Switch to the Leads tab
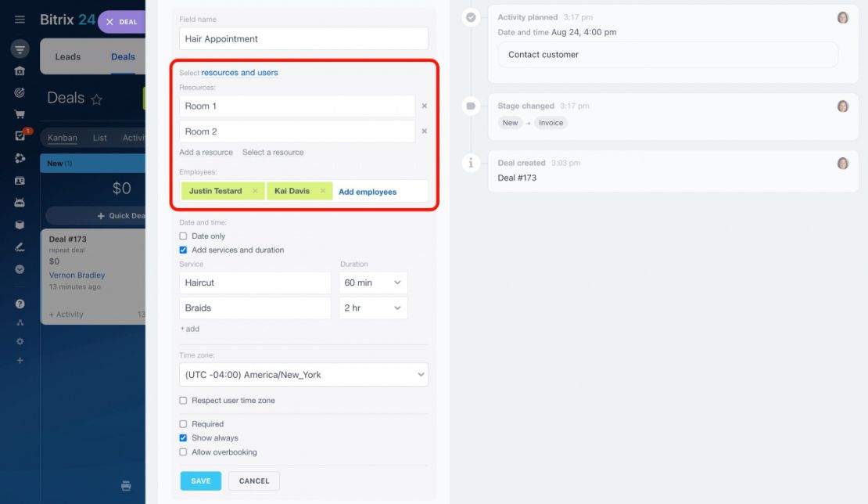 [67, 56]
